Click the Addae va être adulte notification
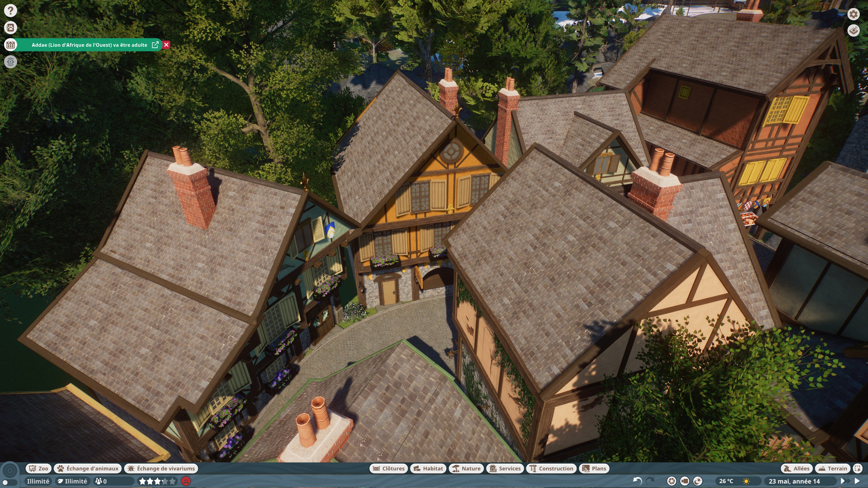Screen dimensions: 868x488 point(90,45)
